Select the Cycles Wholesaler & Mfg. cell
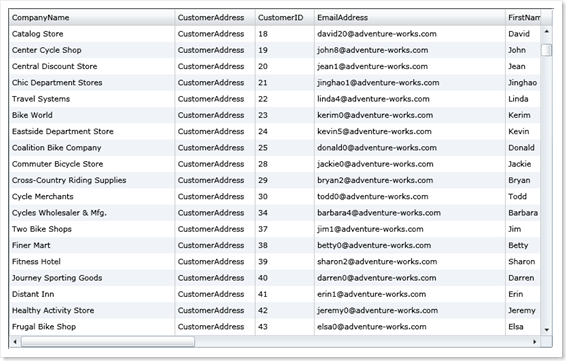Image resolution: width=566 pixels, height=361 pixels. click(92, 213)
